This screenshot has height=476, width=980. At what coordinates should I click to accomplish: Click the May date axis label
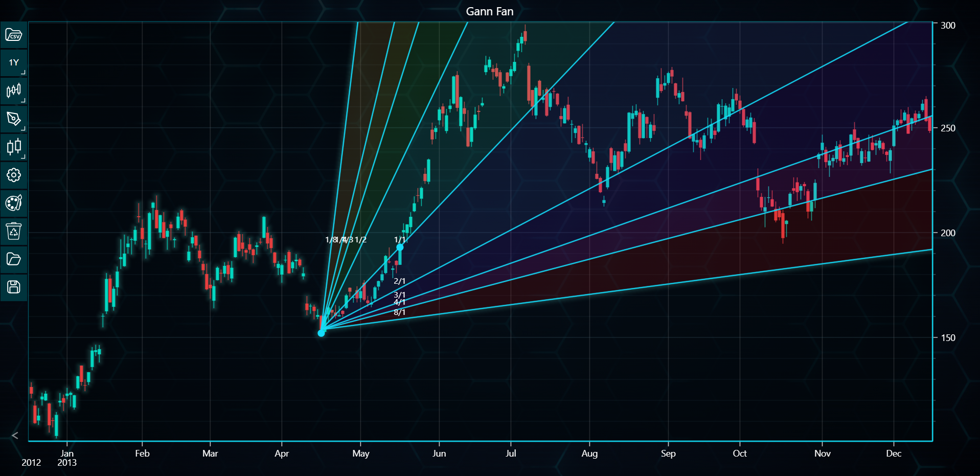tap(361, 454)
